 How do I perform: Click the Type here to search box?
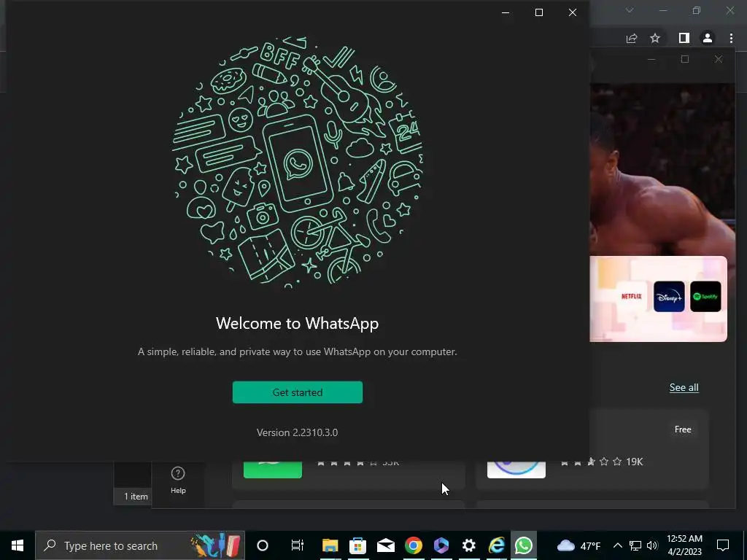pyautogui.click(x=140, y=545)
